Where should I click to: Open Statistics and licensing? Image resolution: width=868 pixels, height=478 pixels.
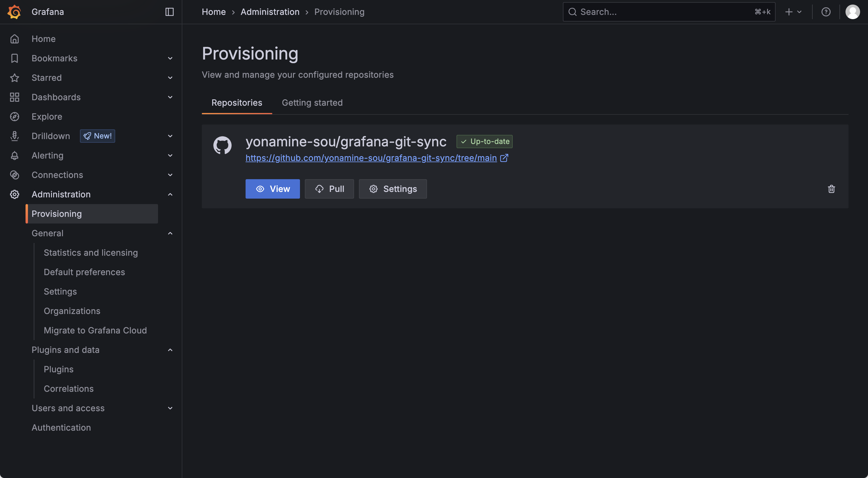pyautogui.click(x=91, y=253)
